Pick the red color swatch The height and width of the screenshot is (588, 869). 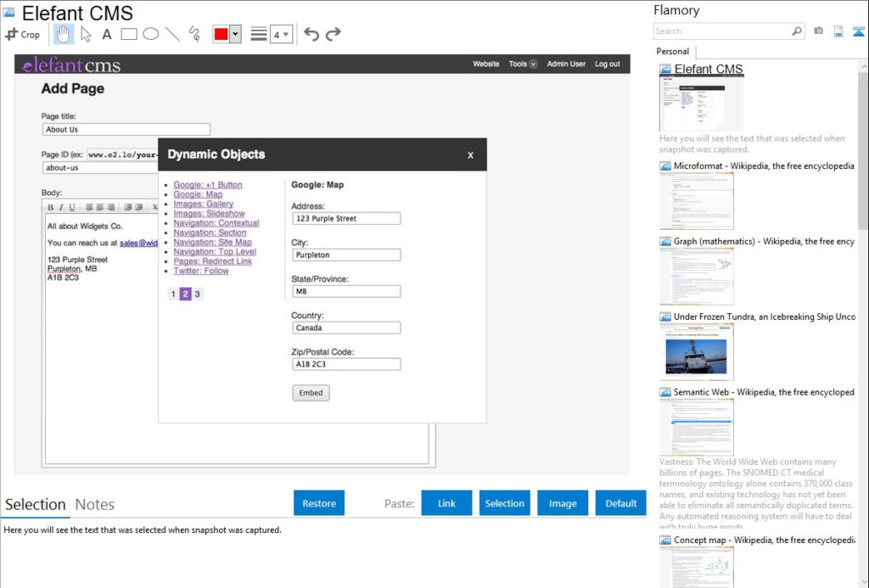coord(221,34)
